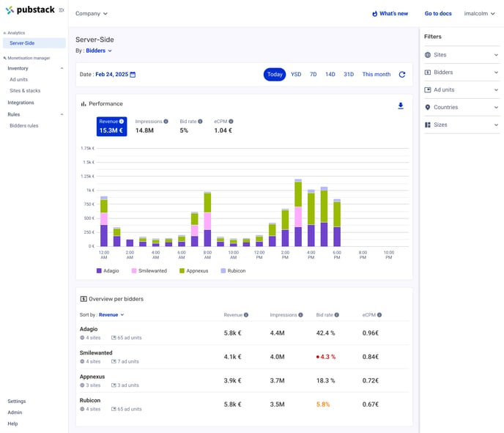
Task: Open the date calendar picker icon
Action: [133, 75]
